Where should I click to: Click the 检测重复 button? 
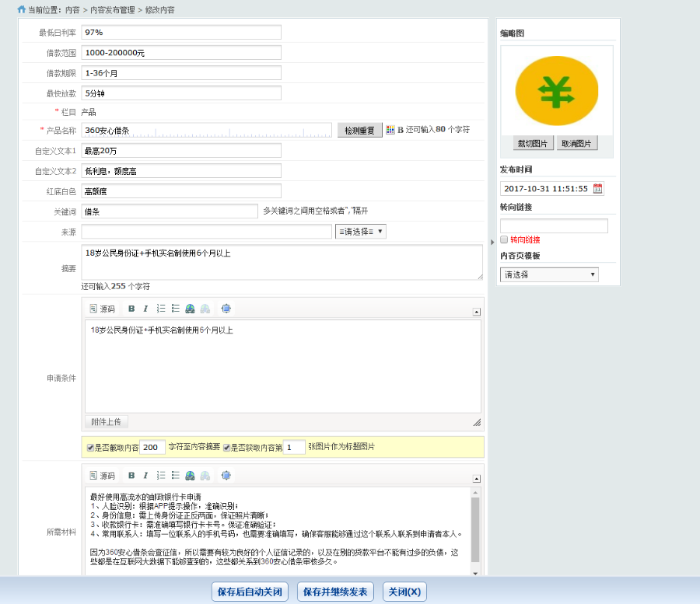[360, 131]
